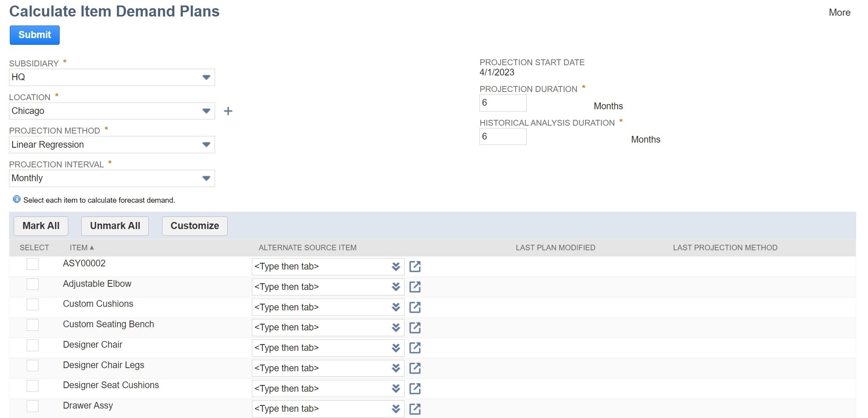Open the list picker icon for Custom Cushions

(x=396, y=307)
